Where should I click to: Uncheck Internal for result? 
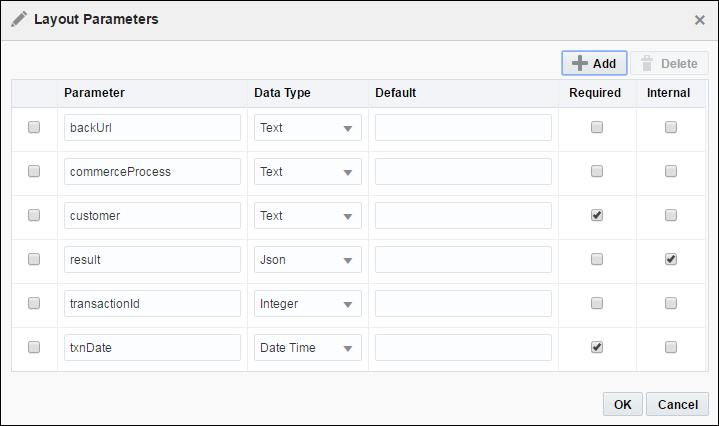tap(671, 259)
